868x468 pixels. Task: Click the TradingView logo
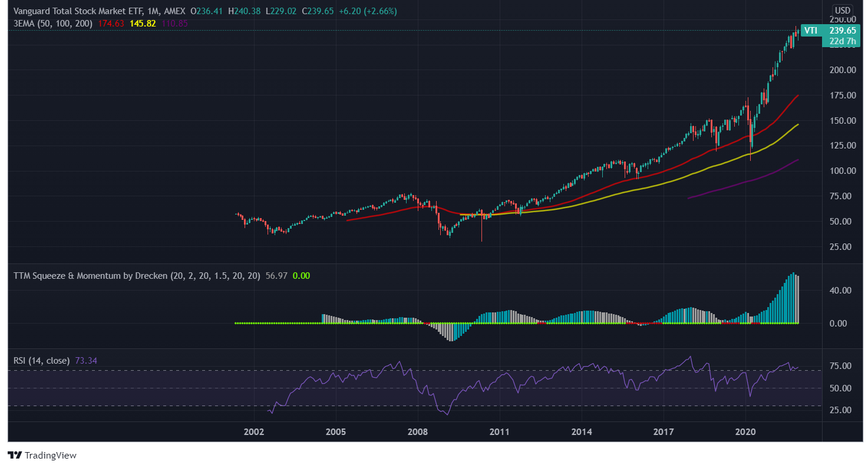[42, 455]
